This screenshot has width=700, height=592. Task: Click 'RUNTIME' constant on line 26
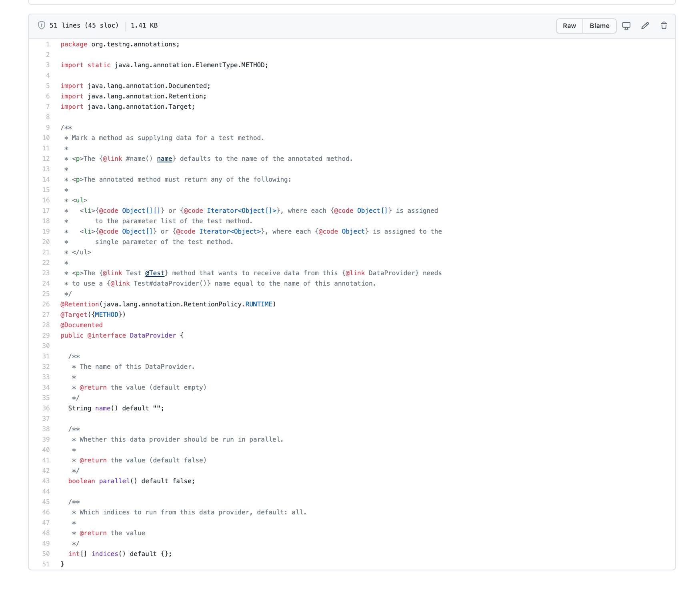point(259,304)
